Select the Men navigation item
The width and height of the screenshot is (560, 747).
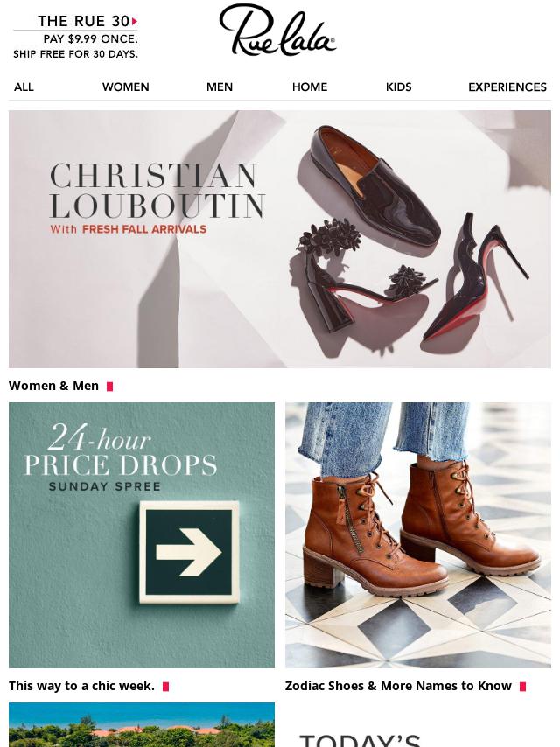point(220,87)
